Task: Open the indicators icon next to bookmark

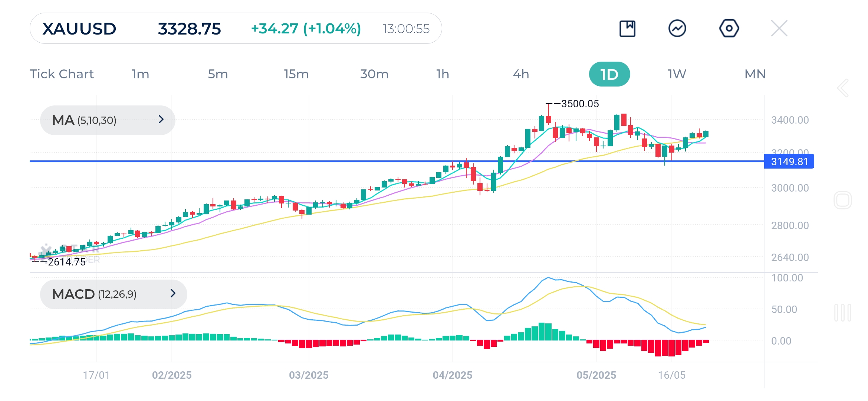Action: (x=678, y=28)
